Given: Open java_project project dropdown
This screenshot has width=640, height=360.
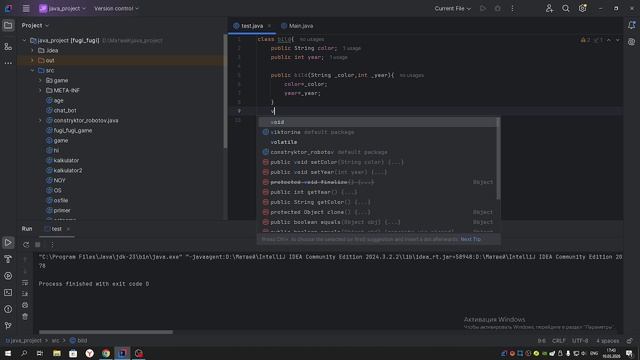Looking at the screenshot, I should click(x=62, y=9).
